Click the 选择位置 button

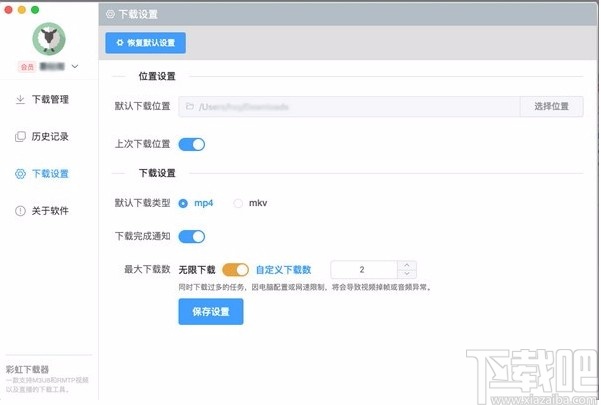point(552,107)
